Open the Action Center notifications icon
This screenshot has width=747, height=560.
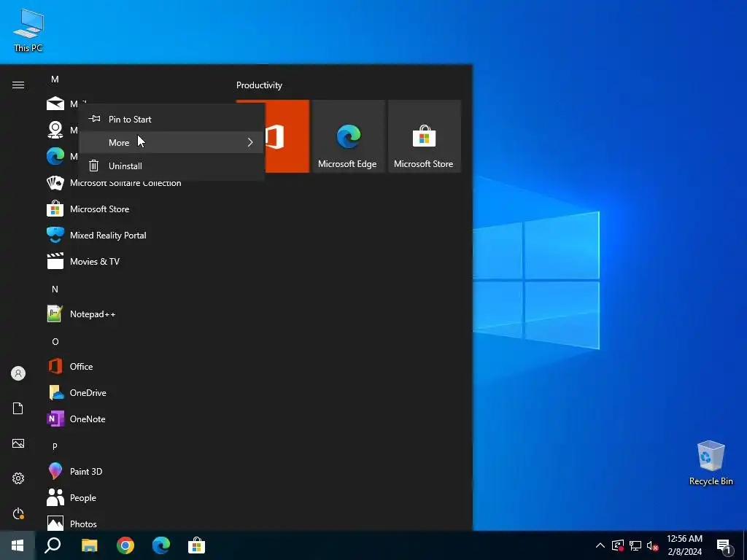(724, 545)
